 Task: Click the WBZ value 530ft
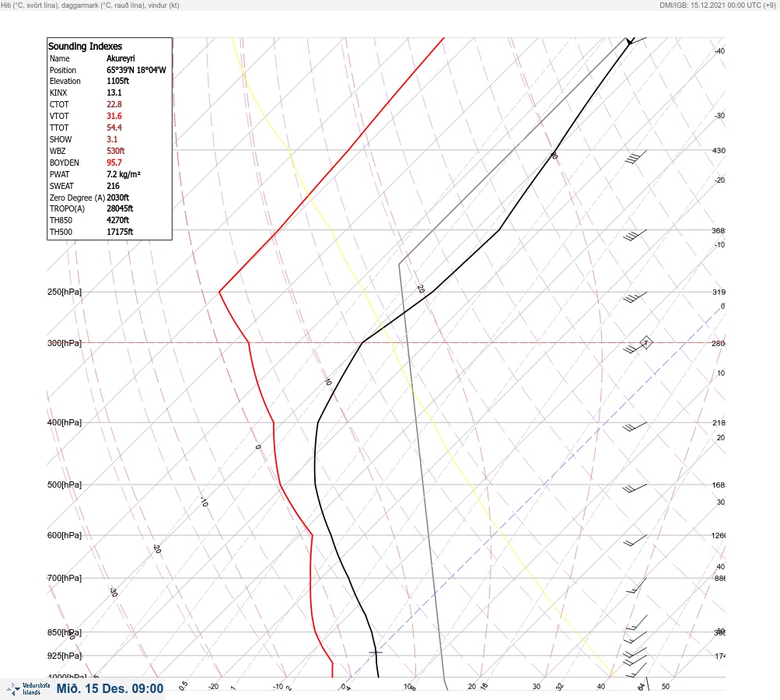pos(115,151)
